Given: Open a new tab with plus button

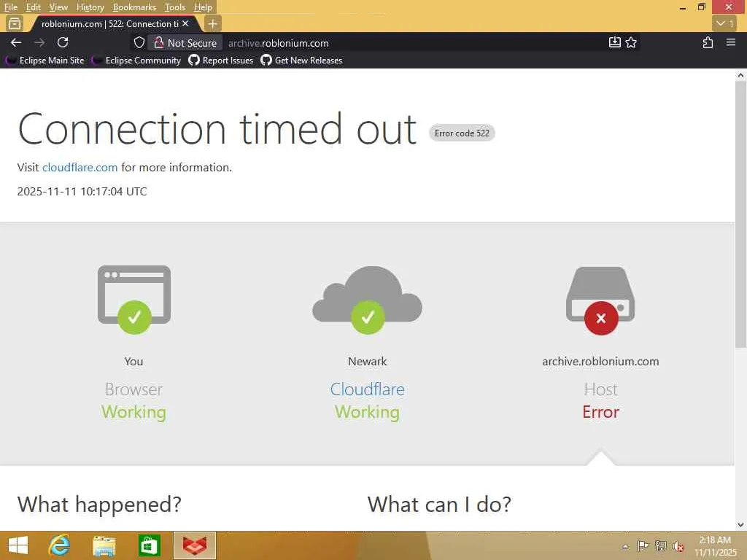Looking at the screenshot, I should pos(212,23).
